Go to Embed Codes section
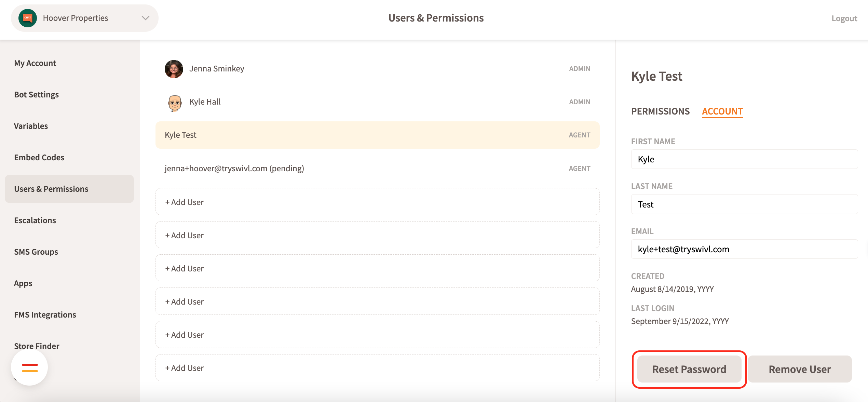 [x=39, y=158]
